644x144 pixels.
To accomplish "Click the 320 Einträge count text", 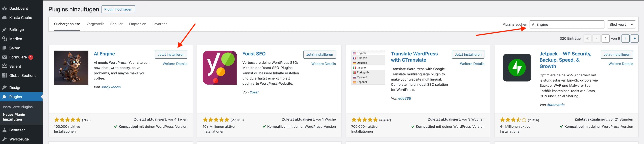I will [x=570, y=39].
